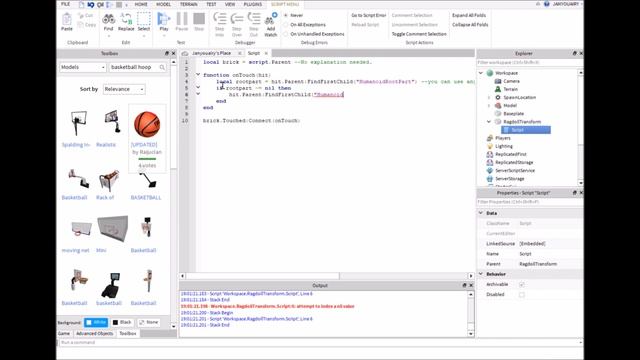
Task: Click Toggle Comment Selection
Action: click(419, 34)
